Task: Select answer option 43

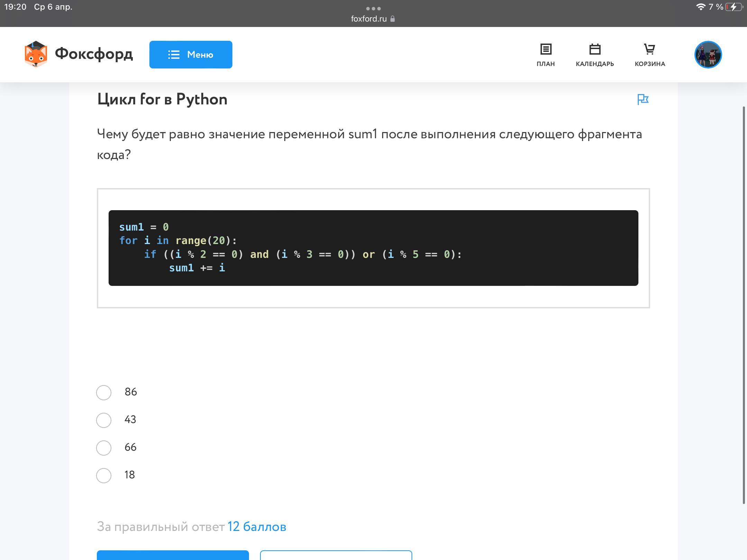Action: tap(104, 420)
